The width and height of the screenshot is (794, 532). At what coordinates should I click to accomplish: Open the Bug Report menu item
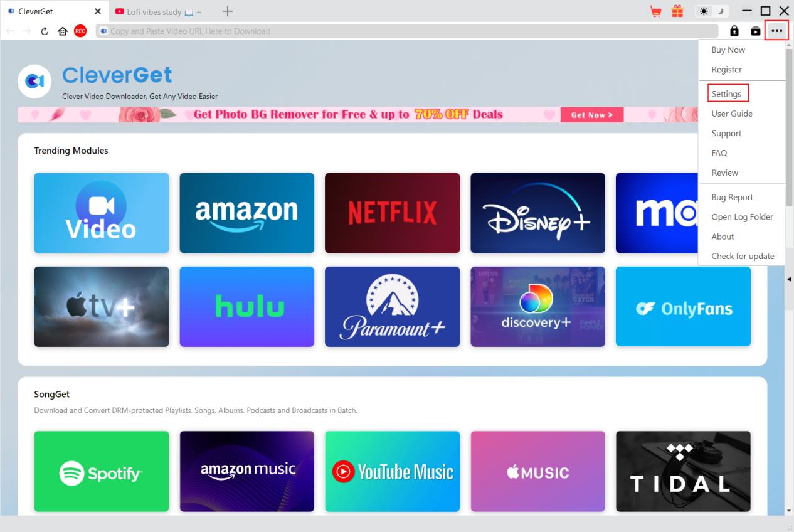[732, 197]
